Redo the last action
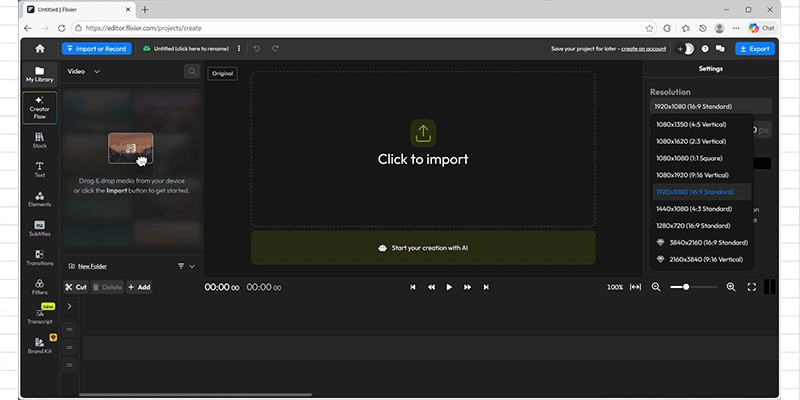 (x=275, y=48)
